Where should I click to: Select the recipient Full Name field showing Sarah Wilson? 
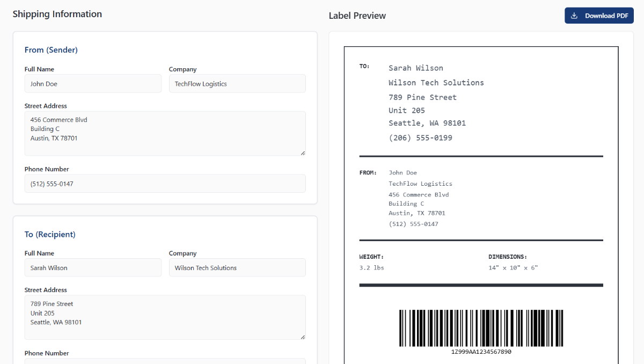[x=93, y=267]
